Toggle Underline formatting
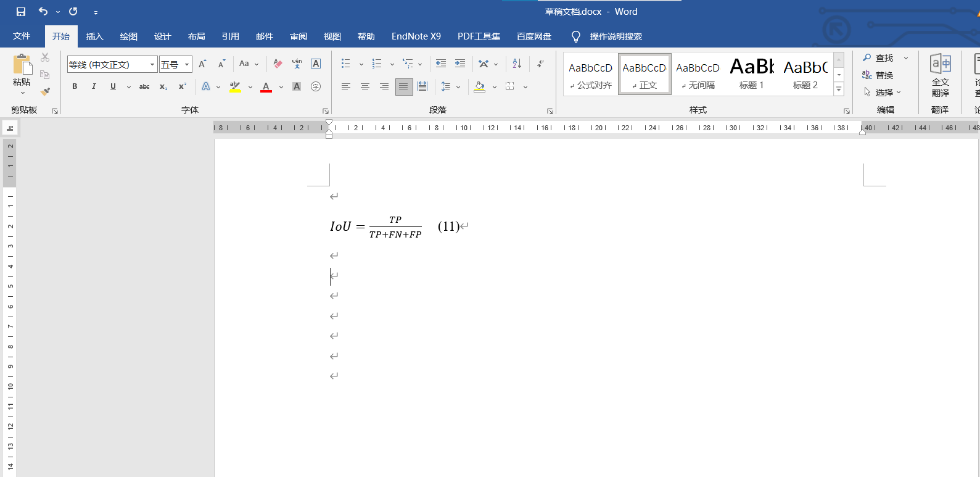 click(x=113, y=86)
